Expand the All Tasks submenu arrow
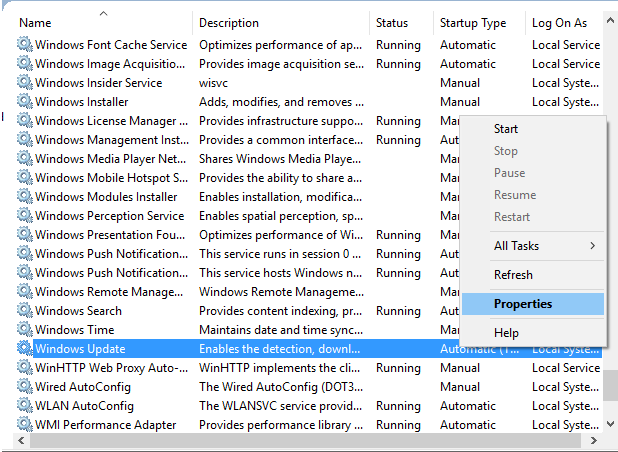Screen dimensions: 618x452 [x=593, y=246]
